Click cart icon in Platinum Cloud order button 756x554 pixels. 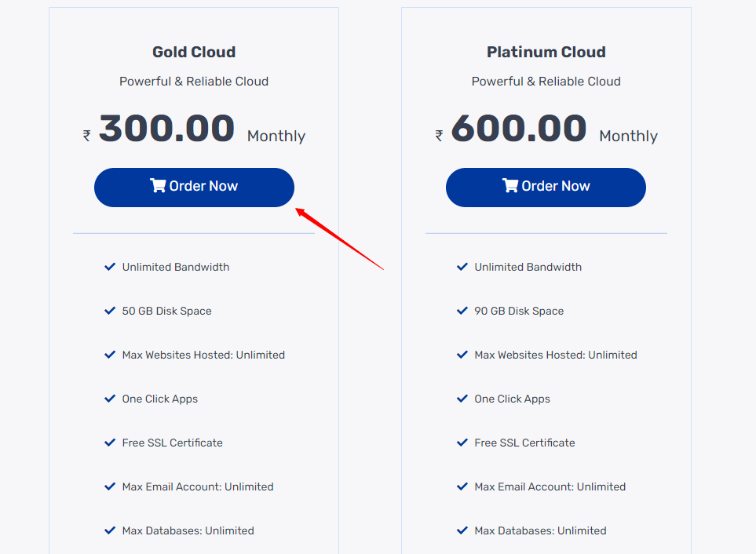(x=510, y=185)
